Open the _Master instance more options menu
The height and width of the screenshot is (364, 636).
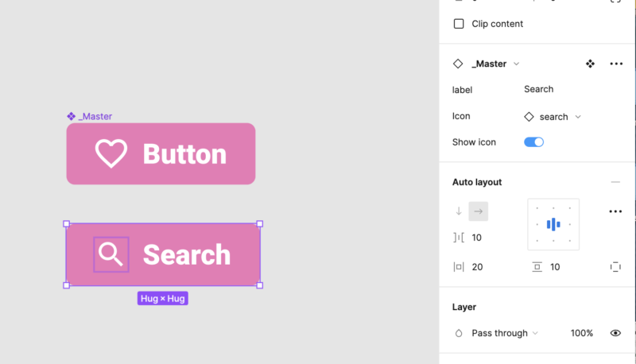(x=616, y=64)
